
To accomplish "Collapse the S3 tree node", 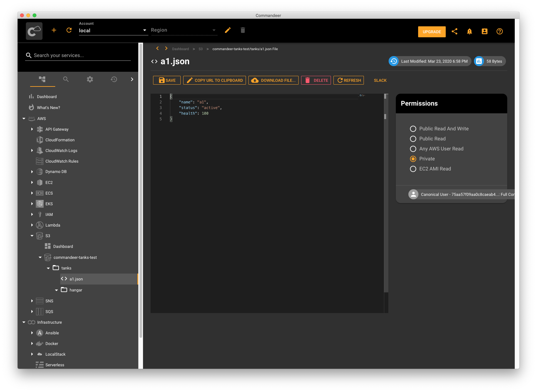I will 32,236.
